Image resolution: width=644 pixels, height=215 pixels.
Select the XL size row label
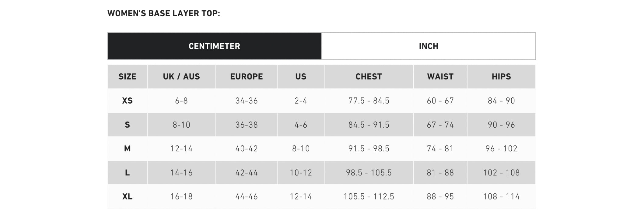tap(127, 197)
